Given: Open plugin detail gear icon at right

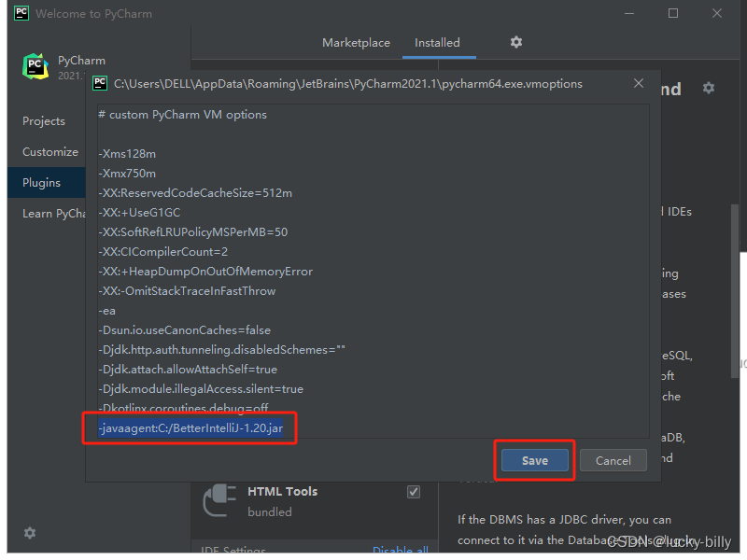Looking at the screenshot, I should click(x=709, y=88).
